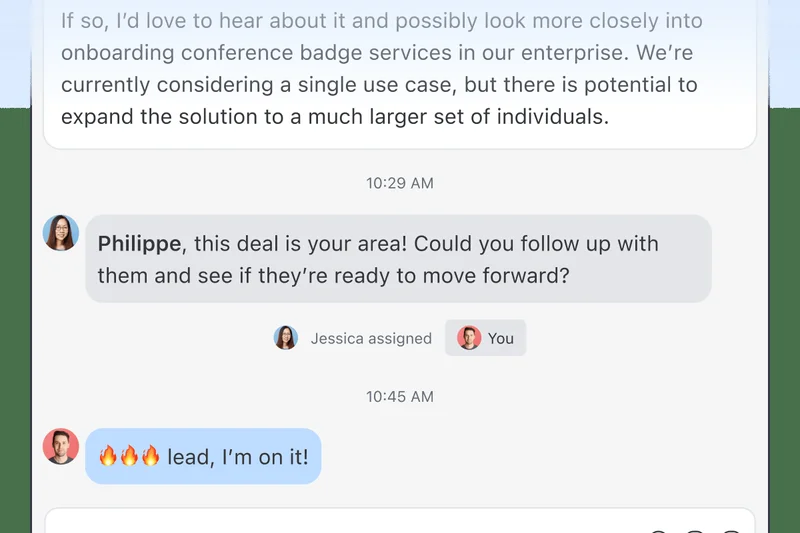800x533 pixels.
Task: Click the faded "If so, I'd love" line
Action: click(x=381, y=21)
